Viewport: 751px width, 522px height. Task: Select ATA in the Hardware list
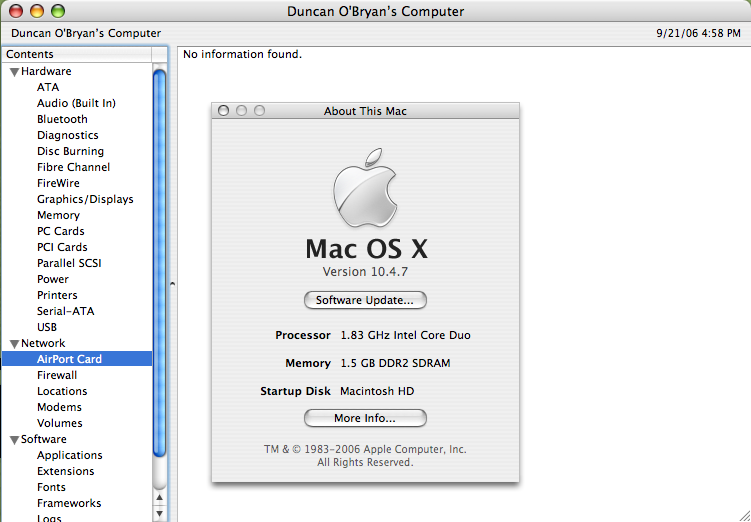point(48,87)
